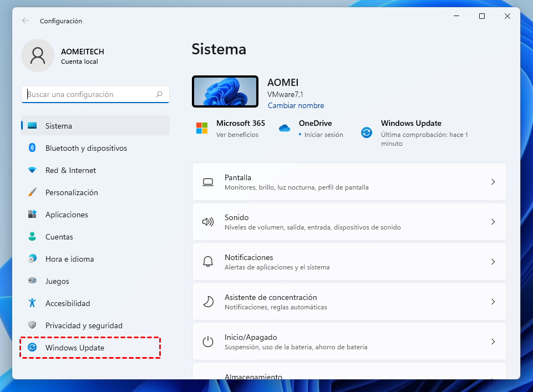
Task: Click the Cambiar nombre link
Action: tap(296, 105)
